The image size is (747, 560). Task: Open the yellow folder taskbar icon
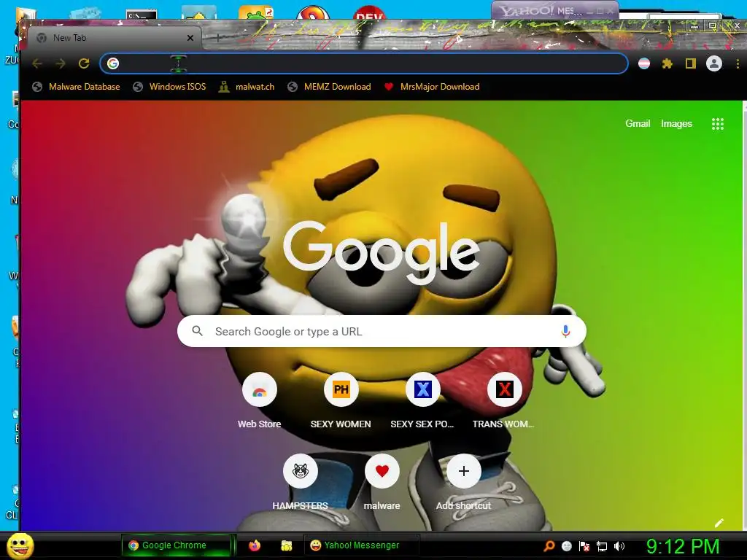(286, 545)
